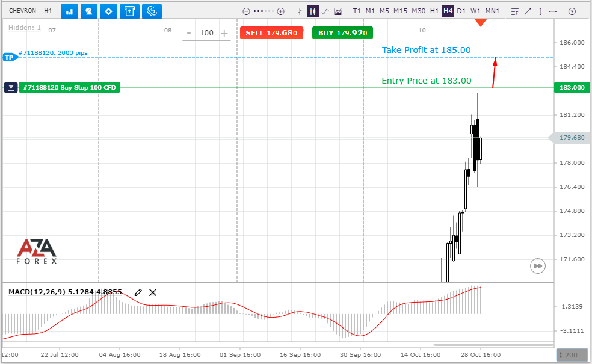Select the trend line drawing tool
Screen dimensions: 592x364
tap(528, 11)
